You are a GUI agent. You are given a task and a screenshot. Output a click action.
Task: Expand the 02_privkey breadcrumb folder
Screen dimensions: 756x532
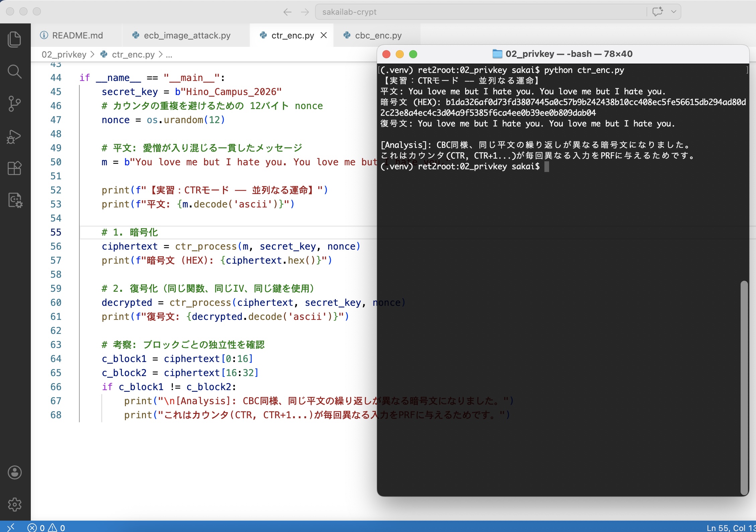(64, 55)
